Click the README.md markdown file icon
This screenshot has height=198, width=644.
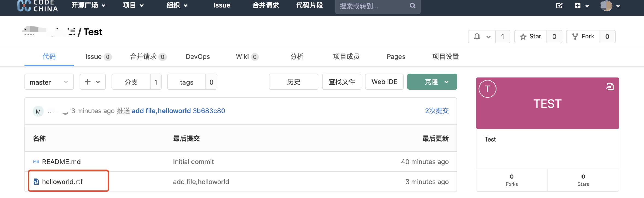coord(36,162)
